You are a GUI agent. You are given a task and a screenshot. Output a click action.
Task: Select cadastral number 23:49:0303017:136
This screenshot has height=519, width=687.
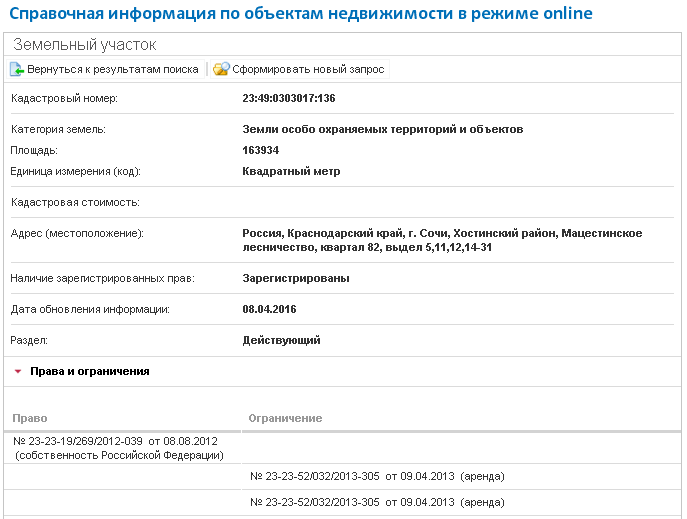tap(288, 98)
